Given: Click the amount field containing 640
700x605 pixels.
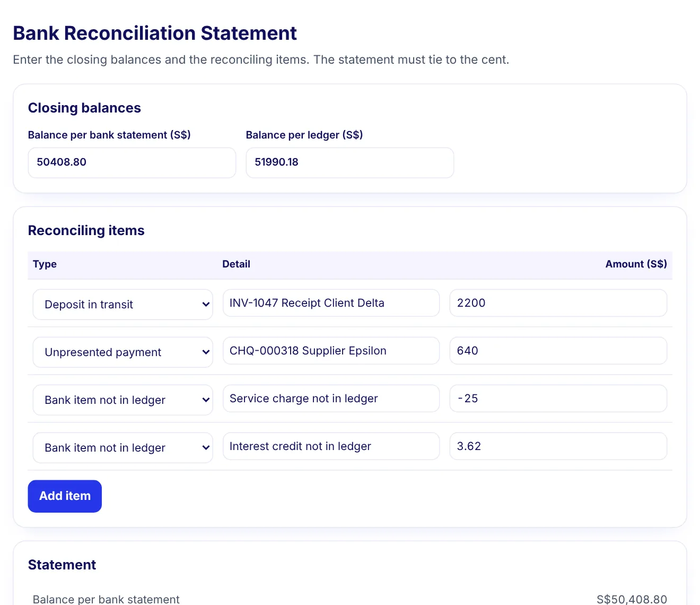Looking at the screenshot, I should [x=558, y=350].
